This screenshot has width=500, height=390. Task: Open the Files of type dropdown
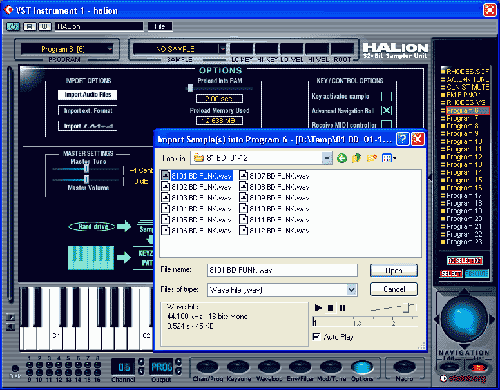click(x=351, y=290)
